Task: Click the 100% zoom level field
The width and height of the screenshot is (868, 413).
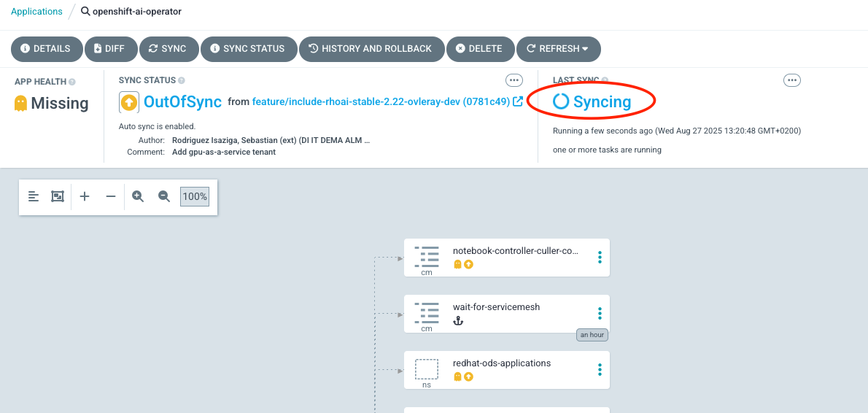Action: click(195, 196)
